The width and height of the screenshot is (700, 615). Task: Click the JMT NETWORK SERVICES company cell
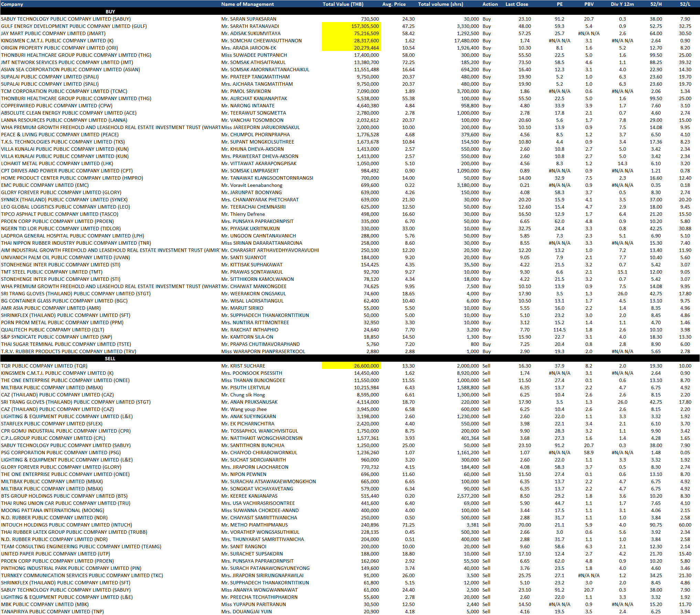pyautogui.click(x=67, y=62)
